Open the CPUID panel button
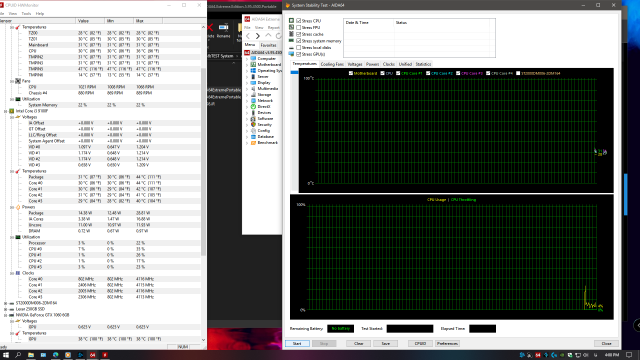640x360 pixels. (x=420, y=344)
